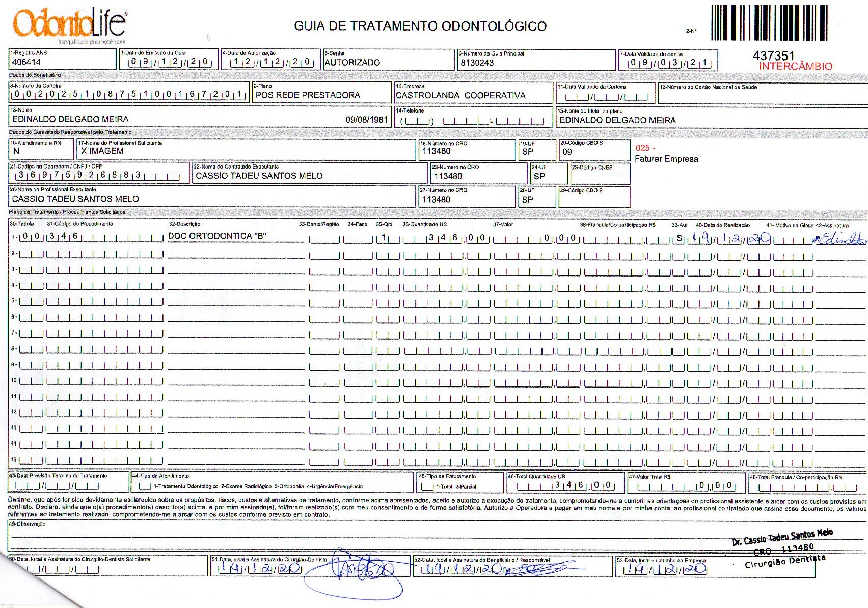
Task: Click the Registro ANS value 406414
Action: point(26,62)
